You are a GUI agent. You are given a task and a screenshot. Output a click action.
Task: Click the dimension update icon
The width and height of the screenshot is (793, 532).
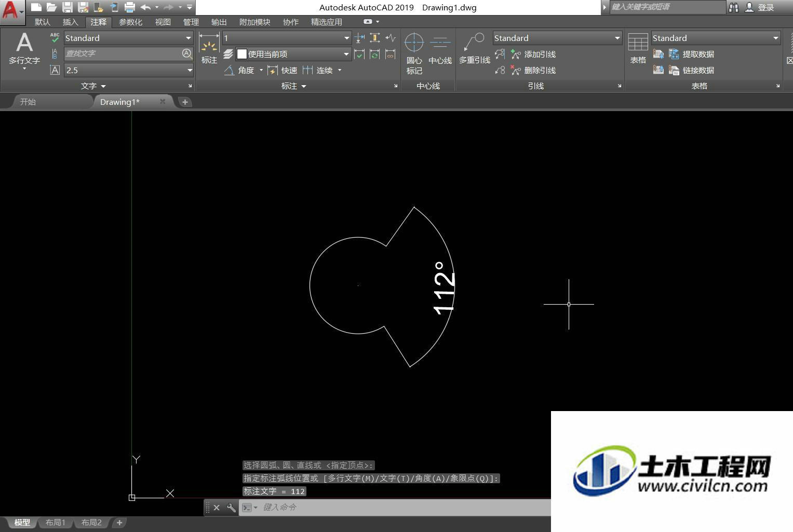(x=375, y=54)
